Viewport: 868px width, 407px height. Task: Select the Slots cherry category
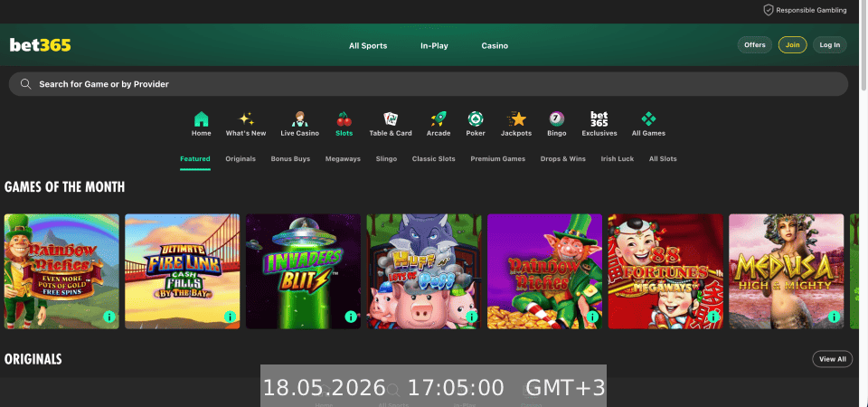[x=344, y=124]
